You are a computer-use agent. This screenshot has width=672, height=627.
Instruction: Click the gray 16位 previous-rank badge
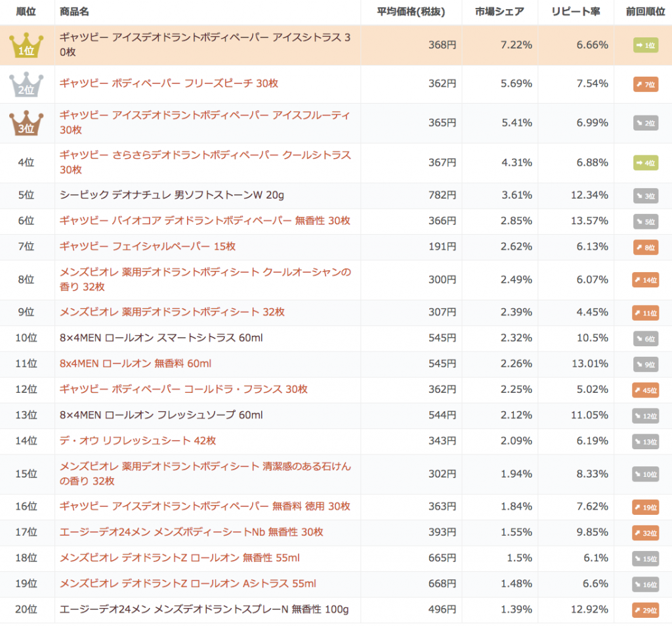coord(646,584)
